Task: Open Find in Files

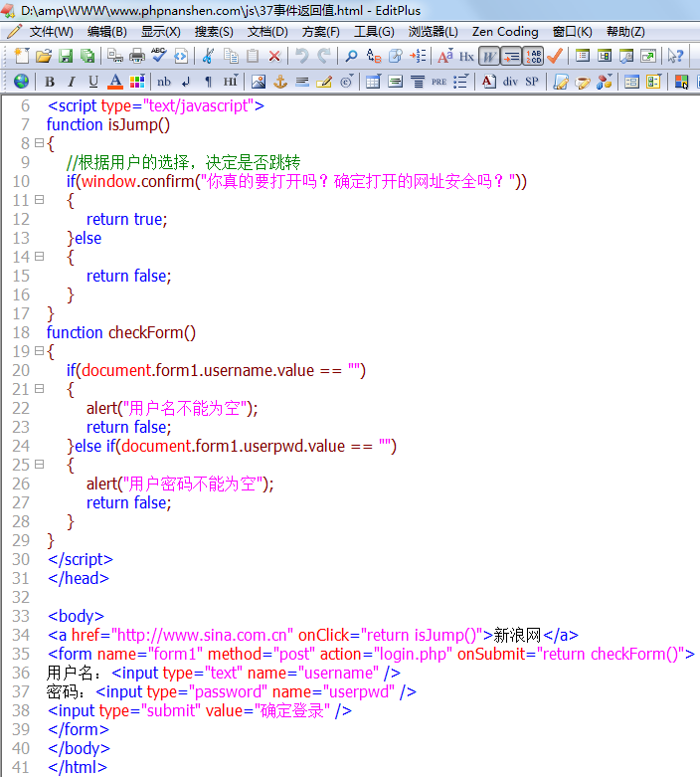Action: point(396,56)
